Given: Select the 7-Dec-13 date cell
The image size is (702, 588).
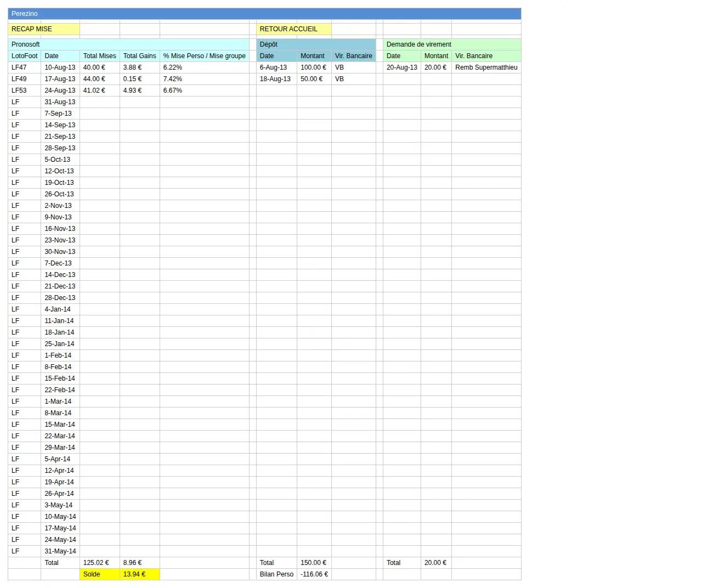Looking at the screenshot, I should coord(60,263).
